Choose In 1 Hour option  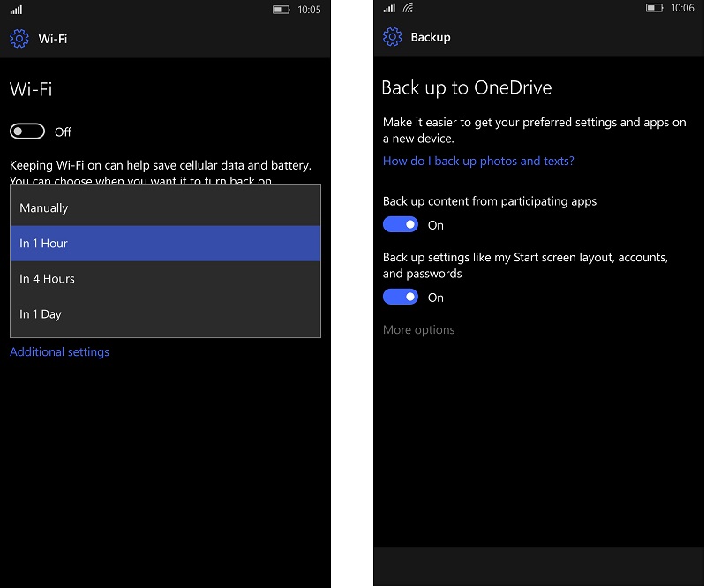[x=165, y=244]
